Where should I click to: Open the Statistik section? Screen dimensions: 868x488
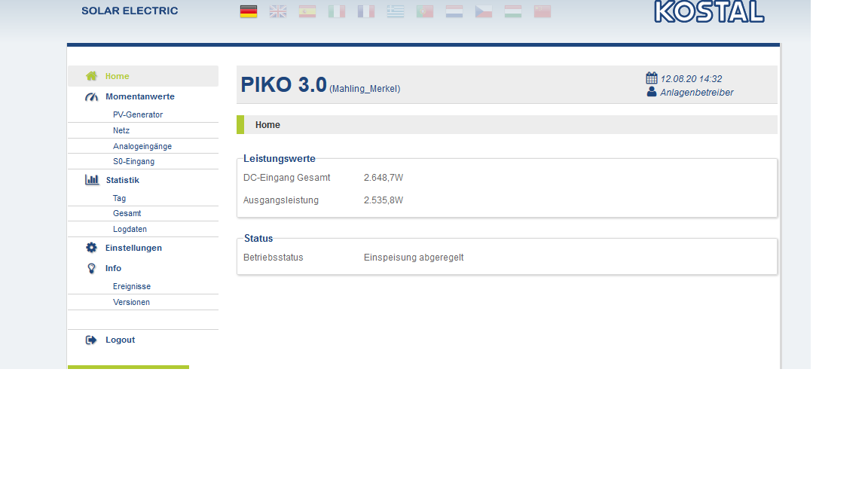click(122, 180)
